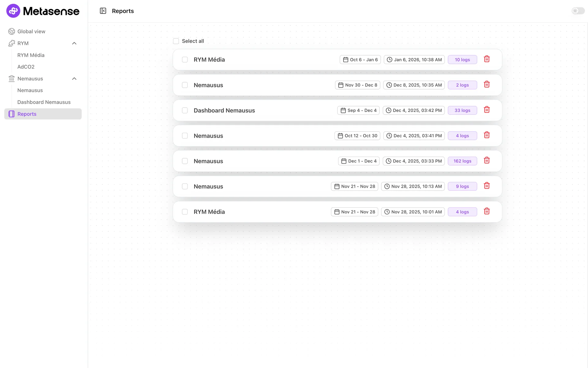The height and width of the screenshot is (368, 588).
Task: Click the RYM group icon in sidebar
Action: pyautogui.click(x=12, y=43)
